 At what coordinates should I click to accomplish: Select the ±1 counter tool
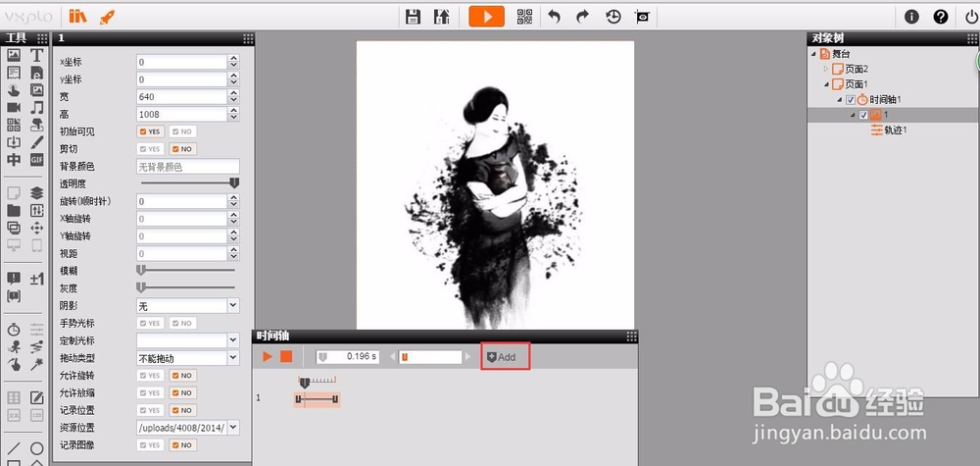37,279
